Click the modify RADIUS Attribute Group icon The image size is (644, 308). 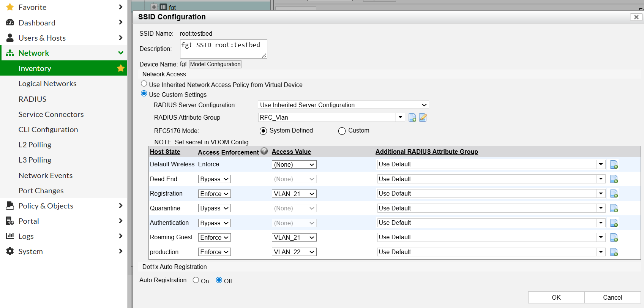(x=423, y=118)
